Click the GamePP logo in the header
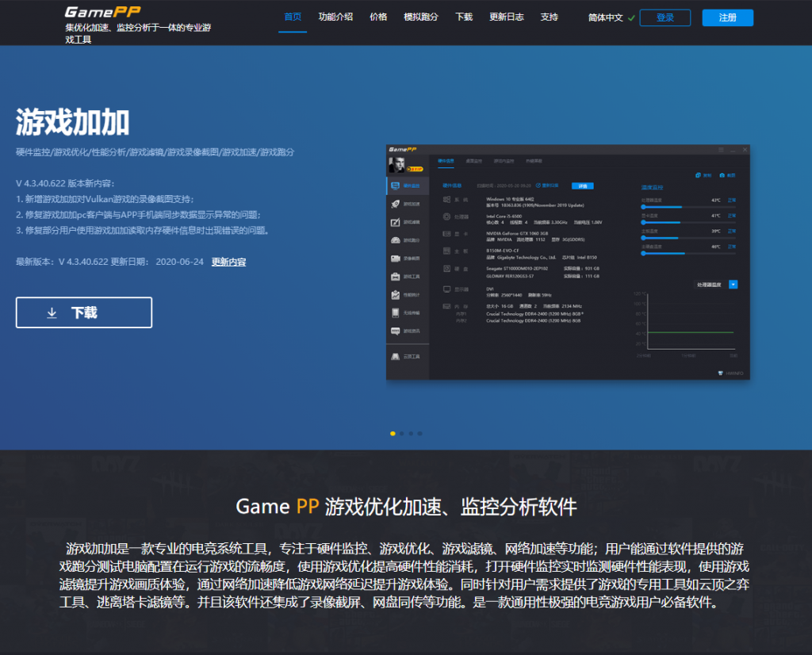Image resolution: width=812 pixels, height=655 pixels. click(x=102, y=12)
